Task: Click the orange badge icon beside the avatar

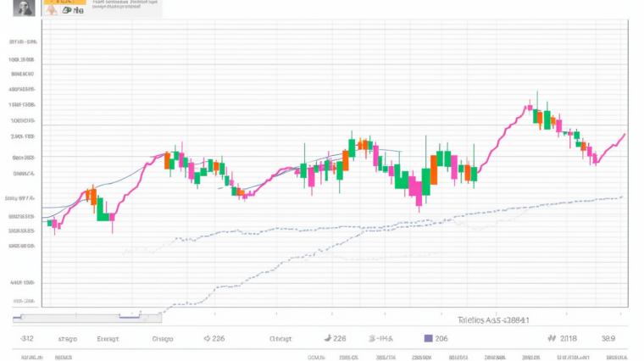Action: (x=53, y=3)
